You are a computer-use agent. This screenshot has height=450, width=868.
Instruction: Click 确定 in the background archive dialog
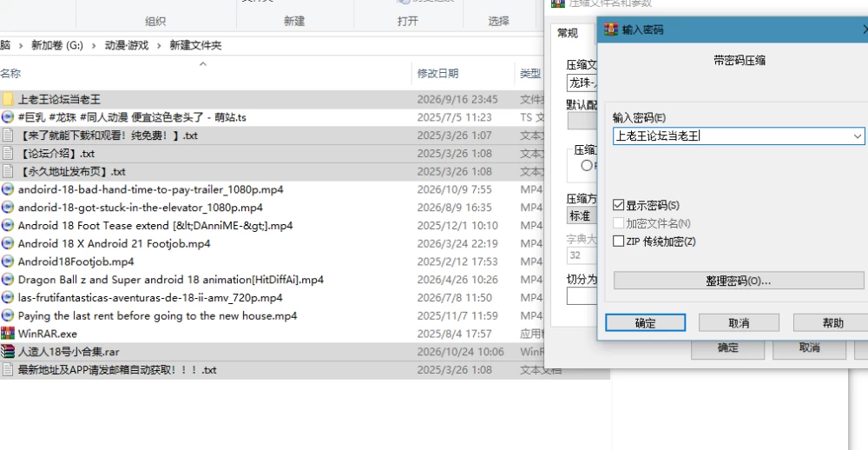click(x=728, y=348)
